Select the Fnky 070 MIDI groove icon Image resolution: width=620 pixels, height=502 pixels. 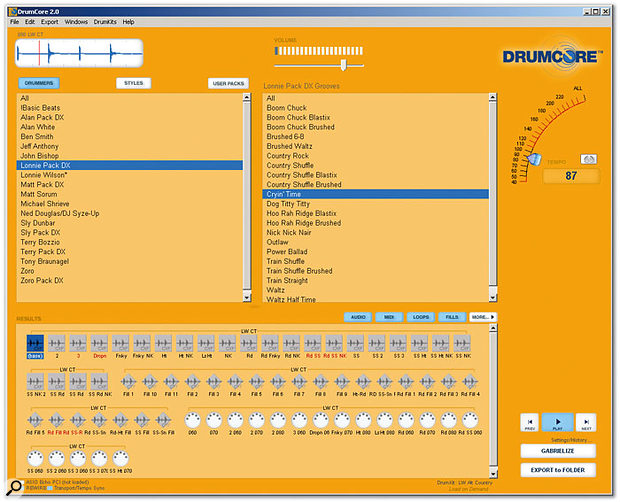(x=342, y=420)
